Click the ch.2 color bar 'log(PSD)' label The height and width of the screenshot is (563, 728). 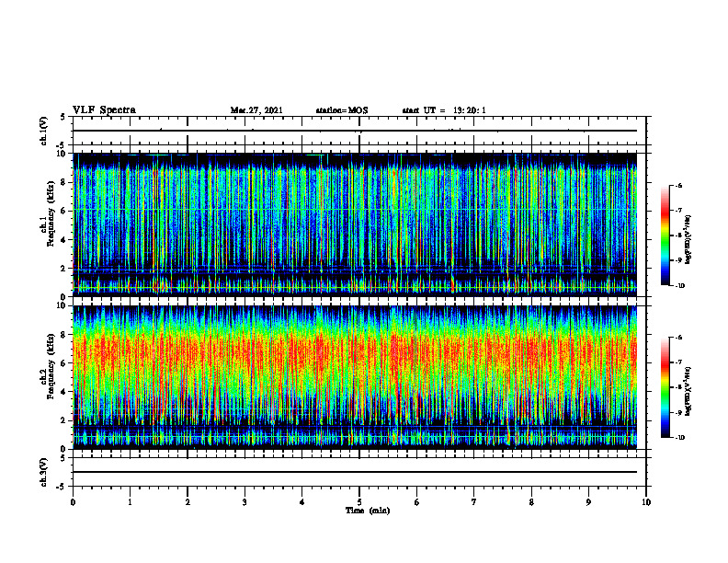[688, 391]
